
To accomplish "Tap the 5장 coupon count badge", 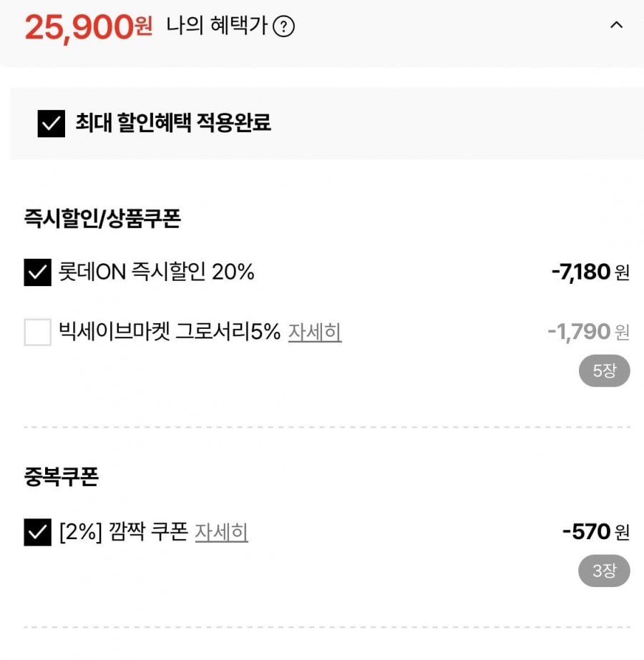I will [x=605, y=371].
